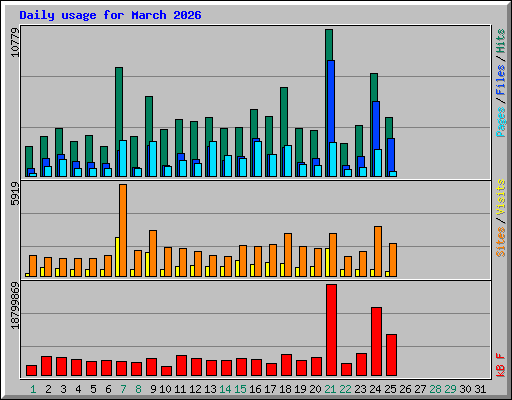Click day 9 on the x-axis

pos(153,389)
